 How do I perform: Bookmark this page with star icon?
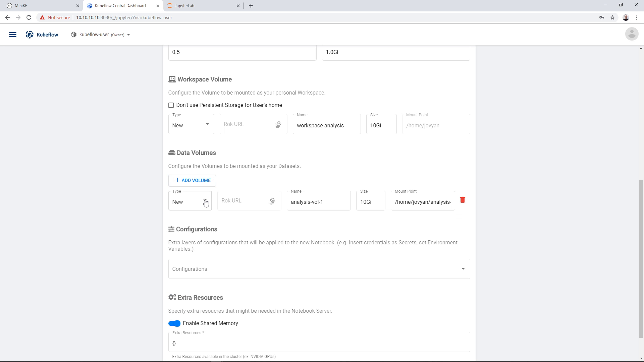pos(612,17)
